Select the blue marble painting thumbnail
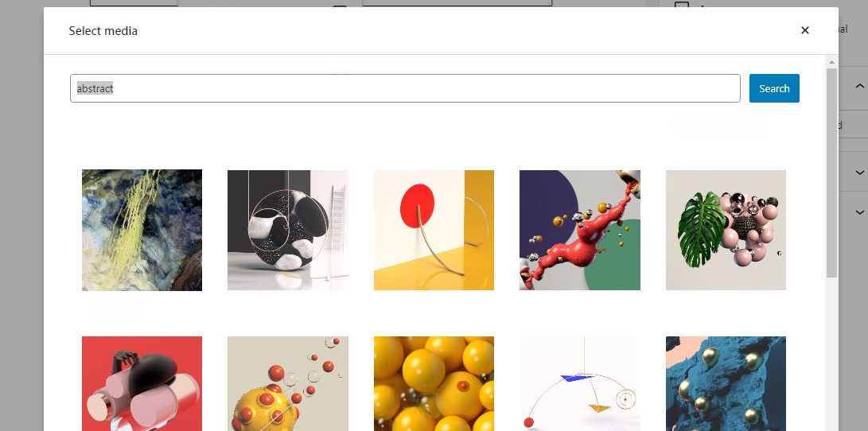Viewport: 868px width, 431px height. click(142, 230)
